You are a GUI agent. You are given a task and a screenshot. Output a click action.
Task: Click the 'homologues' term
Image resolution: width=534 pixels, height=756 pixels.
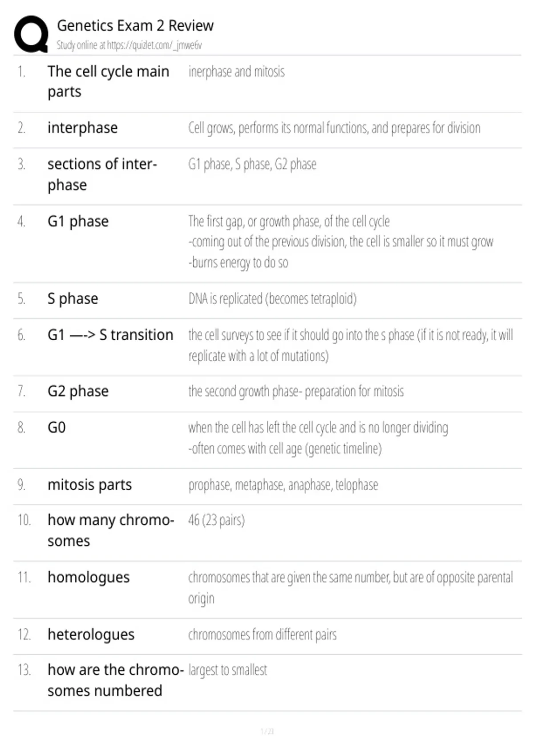(89, 577)
